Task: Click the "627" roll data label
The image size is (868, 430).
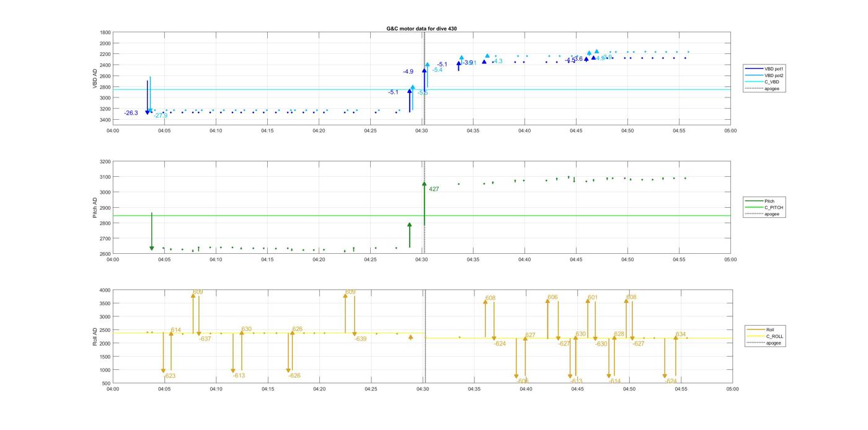Action: tap(530, 335)
